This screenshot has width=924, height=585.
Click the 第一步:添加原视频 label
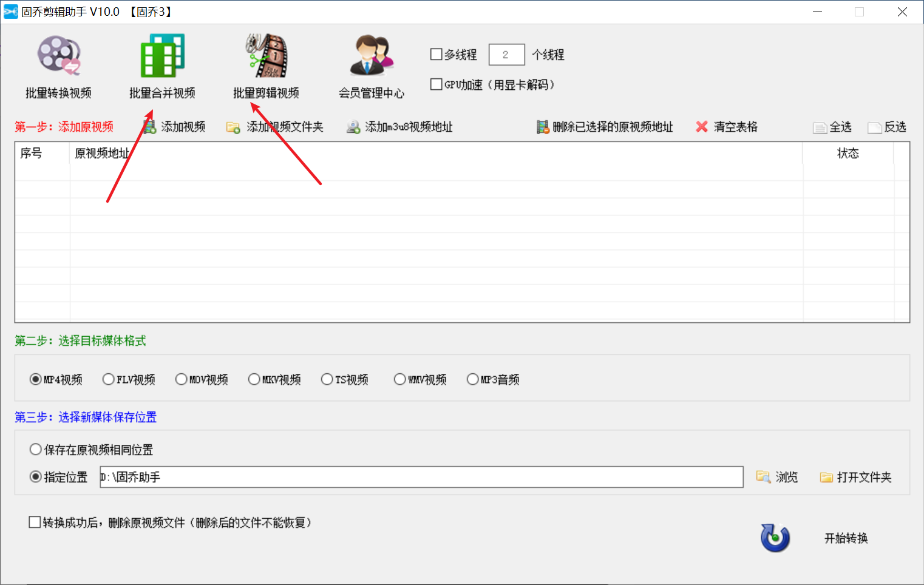pos(64,127)
